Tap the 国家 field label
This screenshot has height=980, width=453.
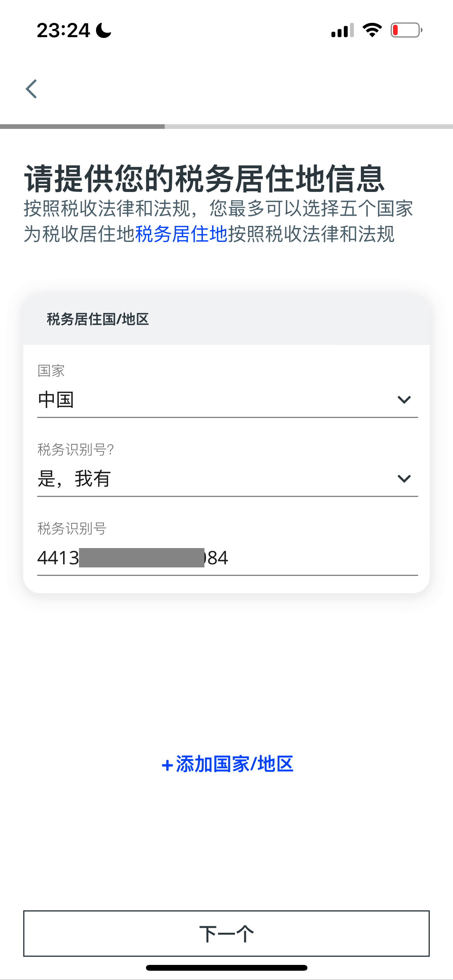51,370
